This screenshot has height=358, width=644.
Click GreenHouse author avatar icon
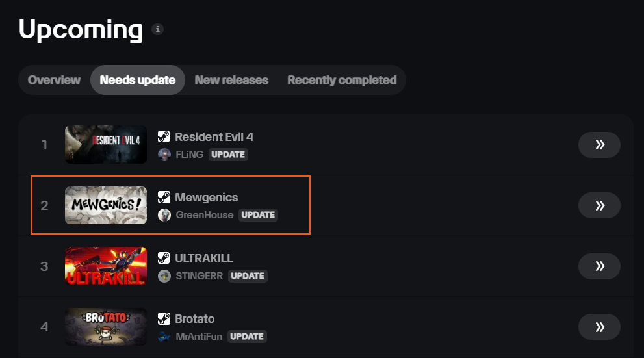[x=164, y=215]
